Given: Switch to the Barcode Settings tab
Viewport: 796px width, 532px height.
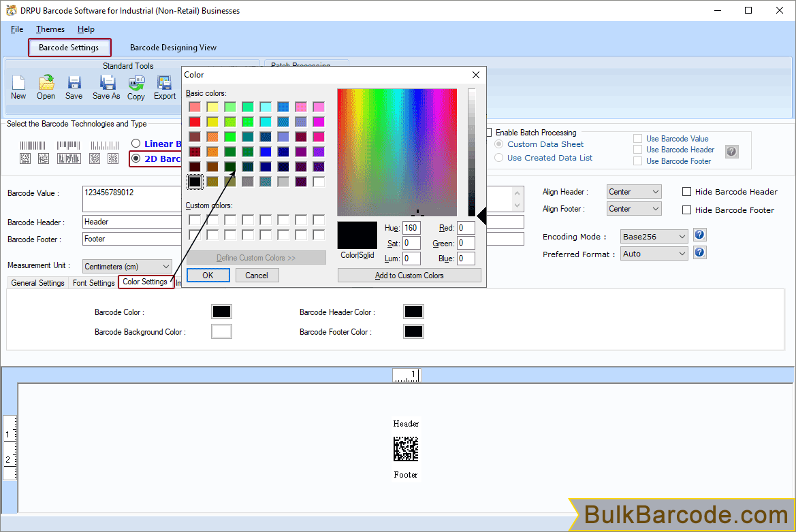Looking at the screenshot, I should tap(69, 48).
